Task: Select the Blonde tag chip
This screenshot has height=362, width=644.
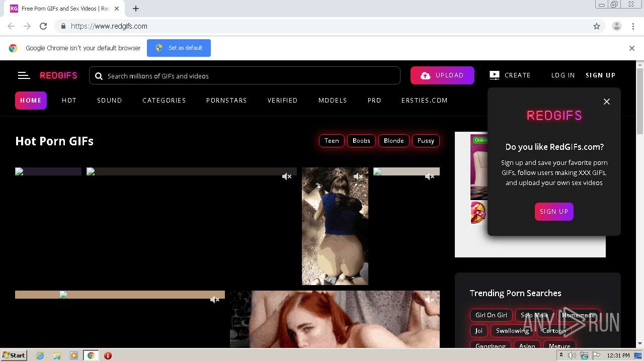Action: coord(393,141)
